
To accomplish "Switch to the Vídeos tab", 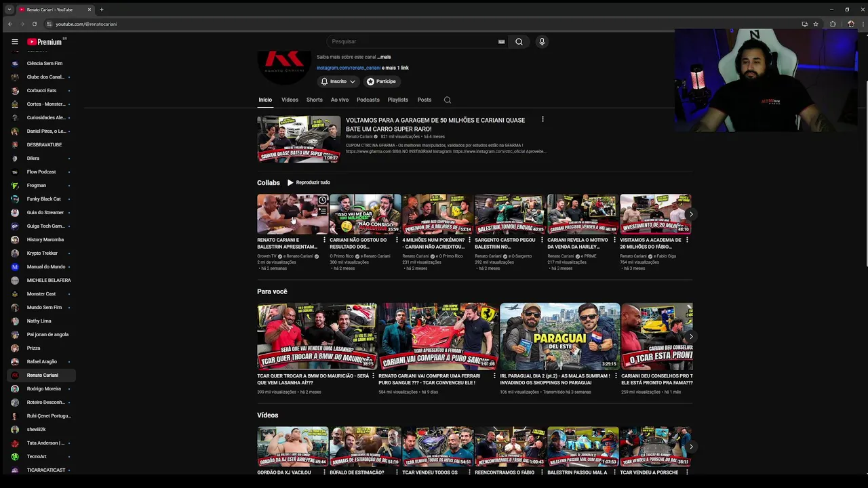I will (290, 100).
